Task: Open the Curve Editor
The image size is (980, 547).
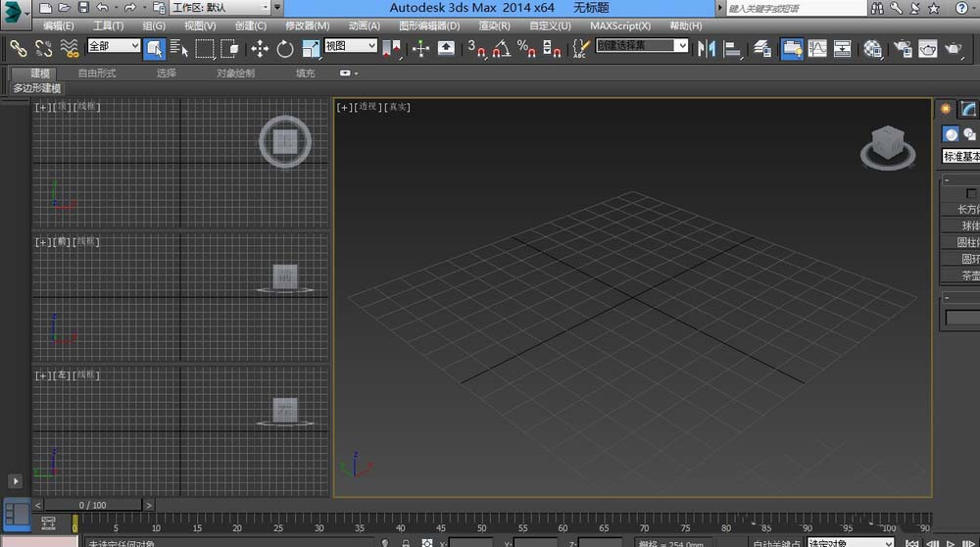Action: [x=817, y=48]
